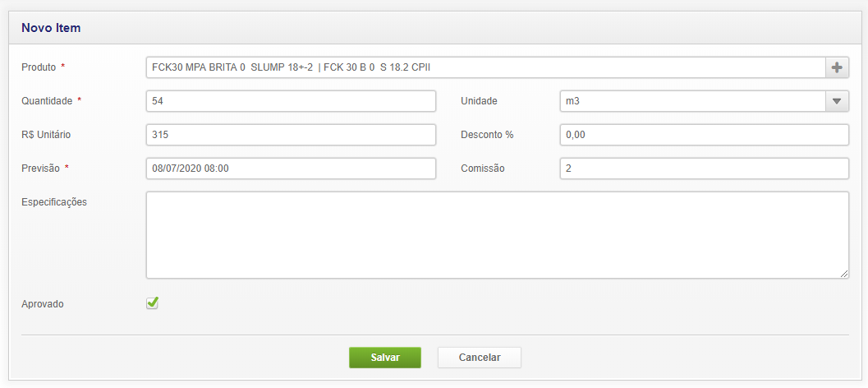The image size is (868, 388).
Task: Click the Comissão input field
Action: (x=704, y=169)
